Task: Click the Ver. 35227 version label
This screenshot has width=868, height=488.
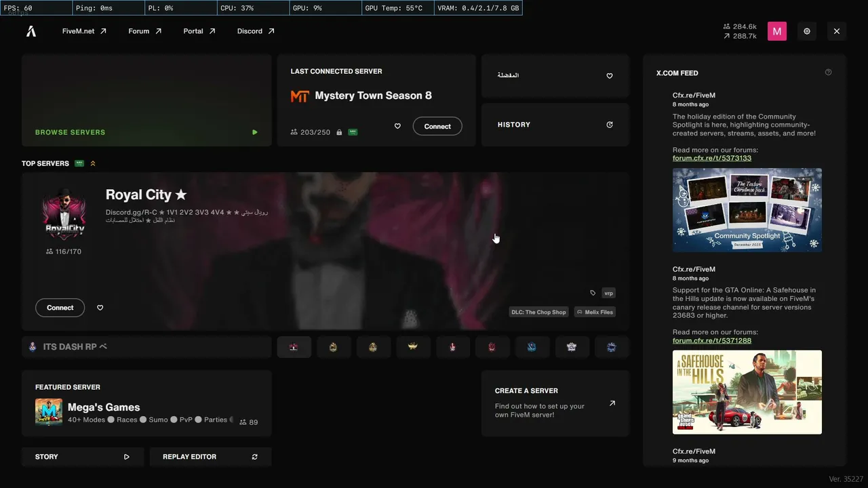Action: coord(846,479)
